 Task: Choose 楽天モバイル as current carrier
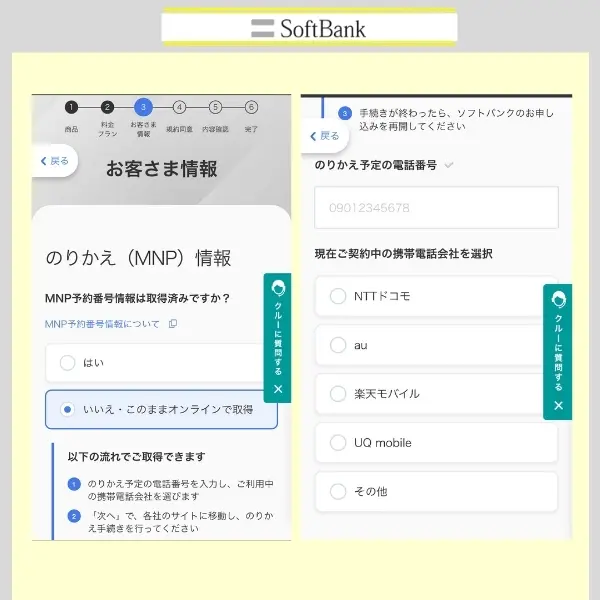429,394
